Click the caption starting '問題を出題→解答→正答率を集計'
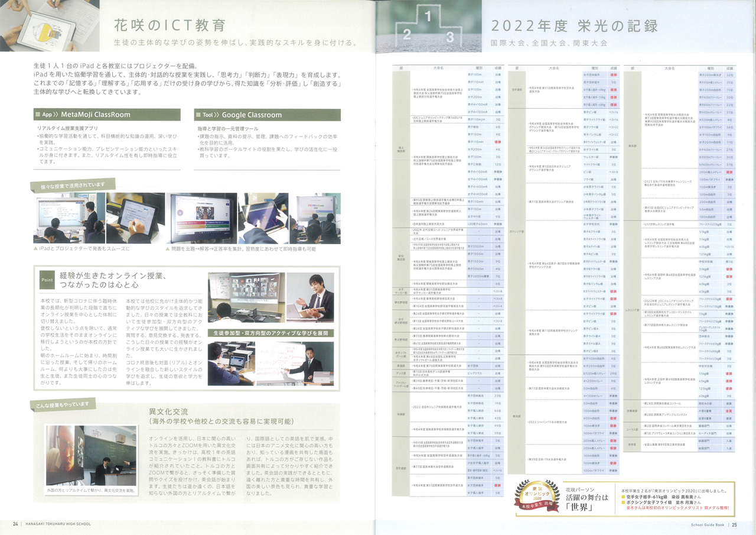 243,249
